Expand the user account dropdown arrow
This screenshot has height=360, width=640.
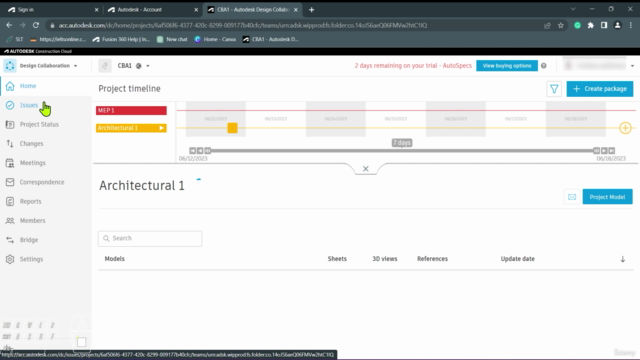tap(632, 66)
